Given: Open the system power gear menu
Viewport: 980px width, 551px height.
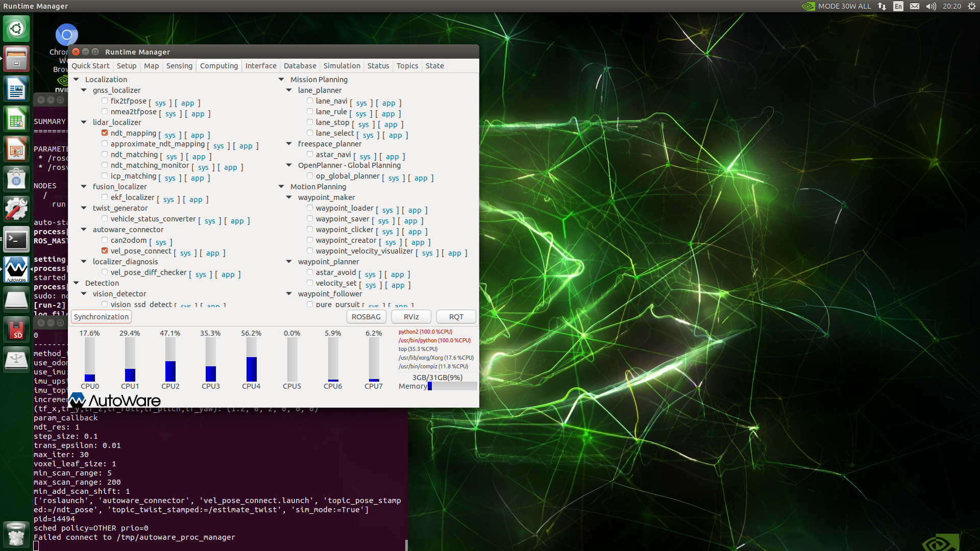Looking at the screenshot, I should (972, 6).
